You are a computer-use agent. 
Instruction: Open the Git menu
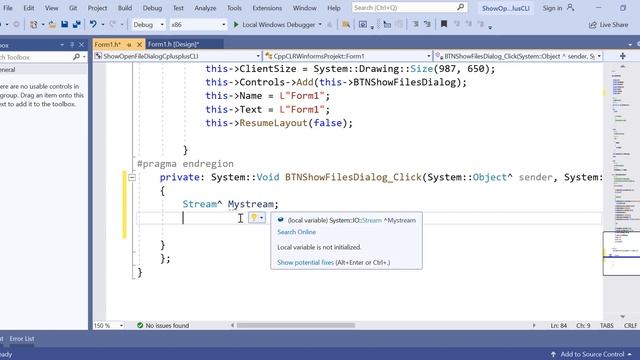point(73,8)
